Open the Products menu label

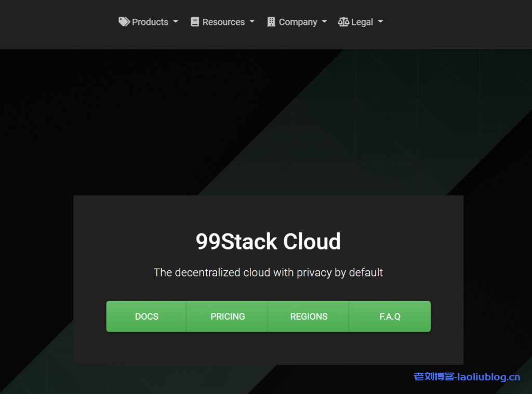coord(150,22)
